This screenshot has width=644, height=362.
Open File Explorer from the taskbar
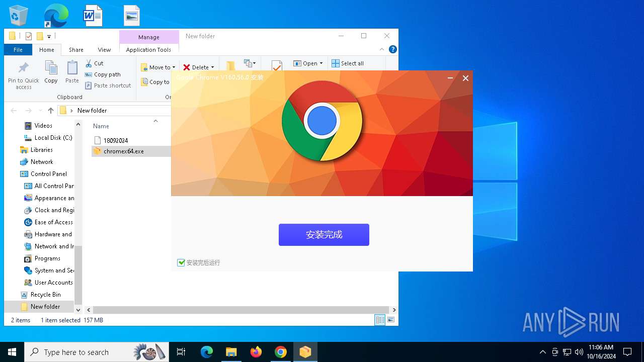point(231,352)
